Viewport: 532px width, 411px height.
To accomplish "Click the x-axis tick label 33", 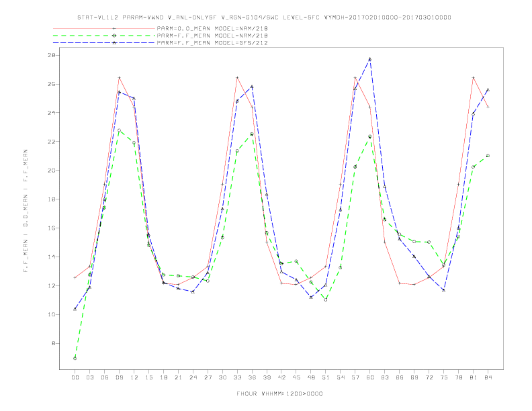I will (237, 377).
